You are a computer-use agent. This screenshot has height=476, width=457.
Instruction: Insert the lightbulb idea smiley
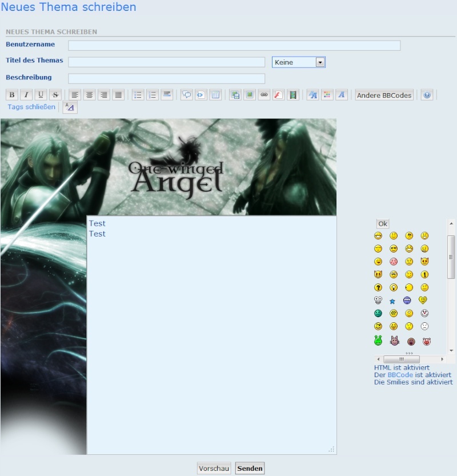394,287
